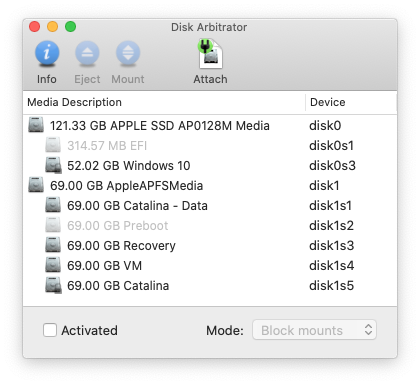Click device cell 'disk1s4'

click(331, 266)
